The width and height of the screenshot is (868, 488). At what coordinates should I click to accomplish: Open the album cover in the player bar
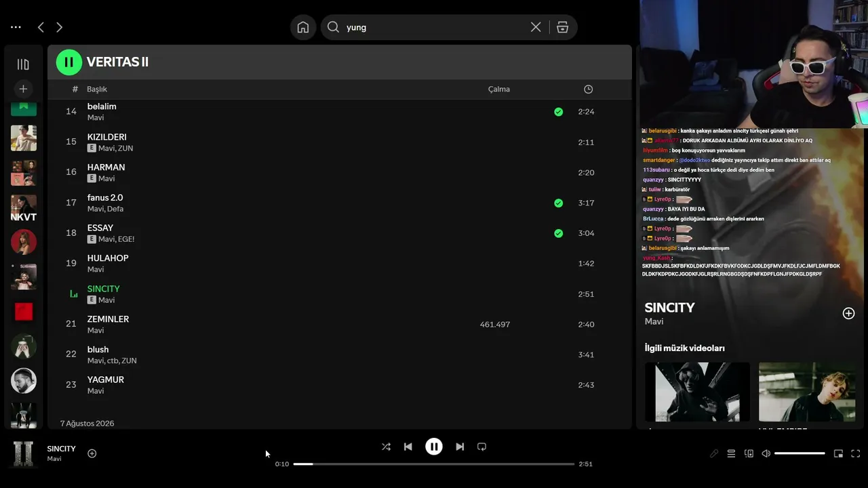tap(24, 453)
